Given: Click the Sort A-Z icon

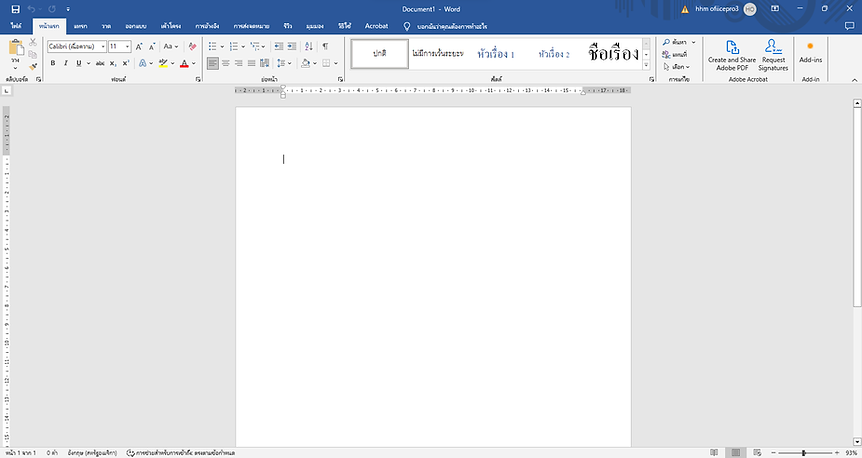Looking at the screenshot, I should tap(308, 46).
